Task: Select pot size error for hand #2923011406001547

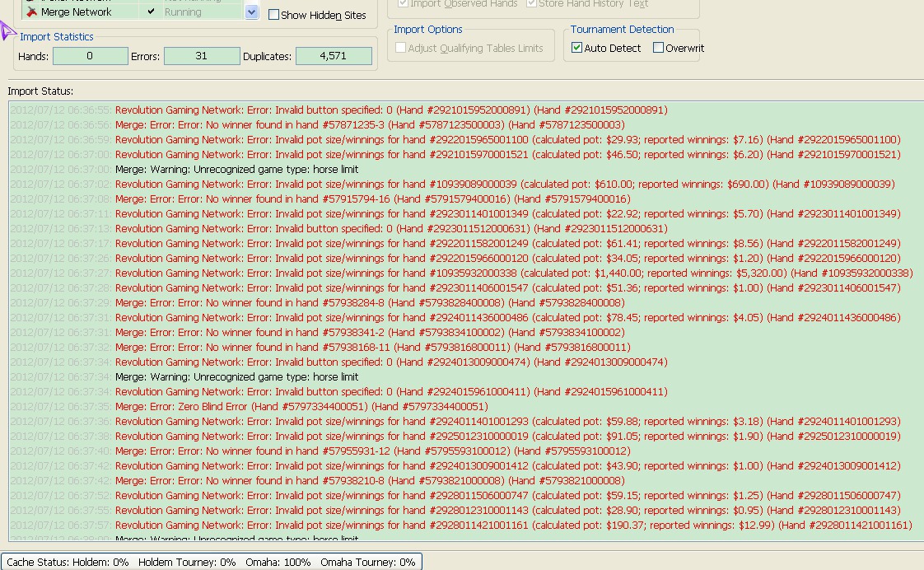Action: click(455, 287)
